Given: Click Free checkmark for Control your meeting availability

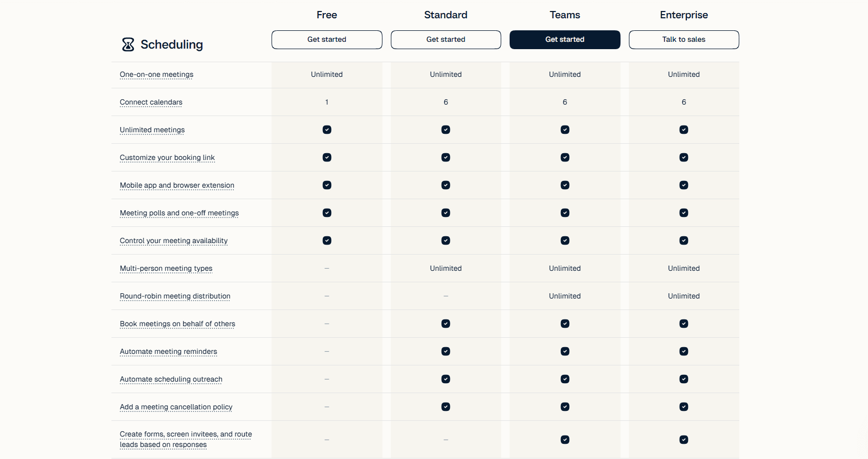Looking at the screenshot, I should tap(327, 240).
